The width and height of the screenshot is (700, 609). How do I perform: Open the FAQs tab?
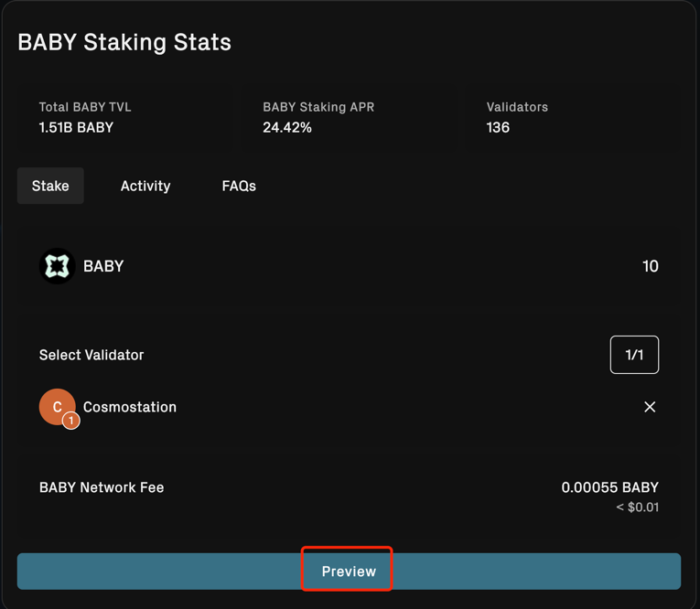pyautogui.click(x=239, y=186)
